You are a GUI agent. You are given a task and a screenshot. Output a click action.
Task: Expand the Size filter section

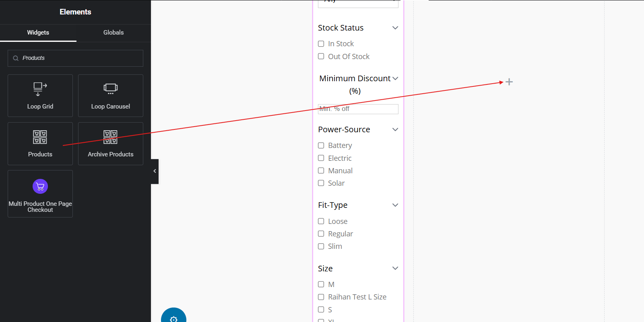[x=395, y=268]
